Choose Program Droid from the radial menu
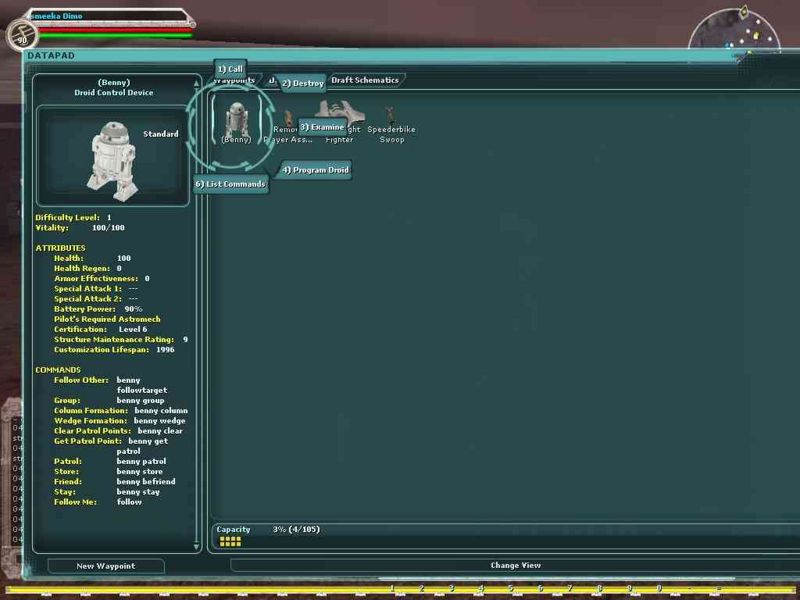Image resolution: width=800 pixels, height=600 pixels. [x=315, y=170]
